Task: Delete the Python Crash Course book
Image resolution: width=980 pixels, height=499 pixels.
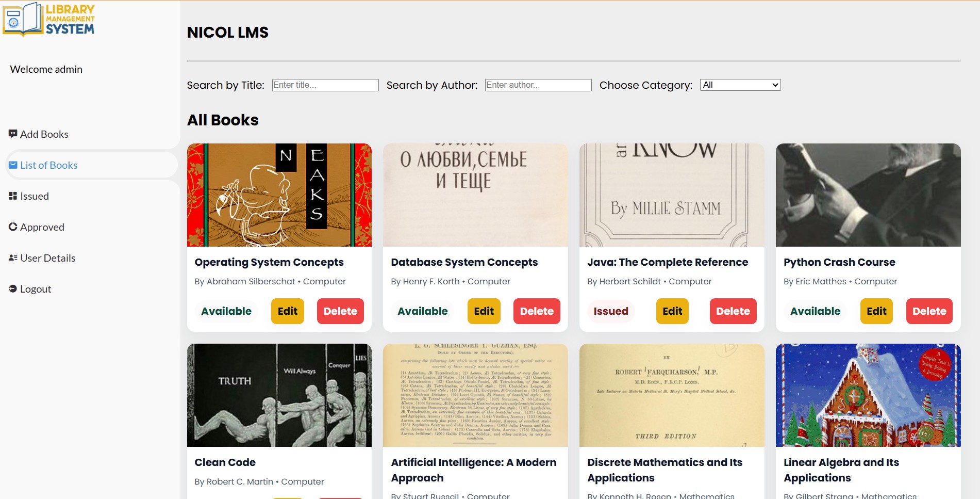Action: click(929, 311)
